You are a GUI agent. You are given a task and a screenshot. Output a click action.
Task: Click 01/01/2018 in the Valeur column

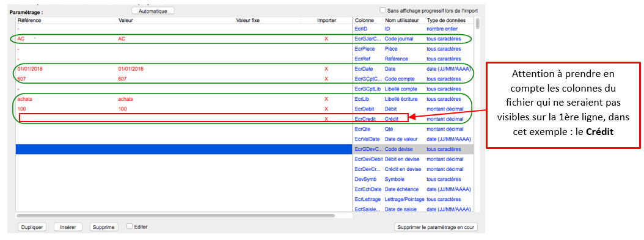tap(131, 69)
